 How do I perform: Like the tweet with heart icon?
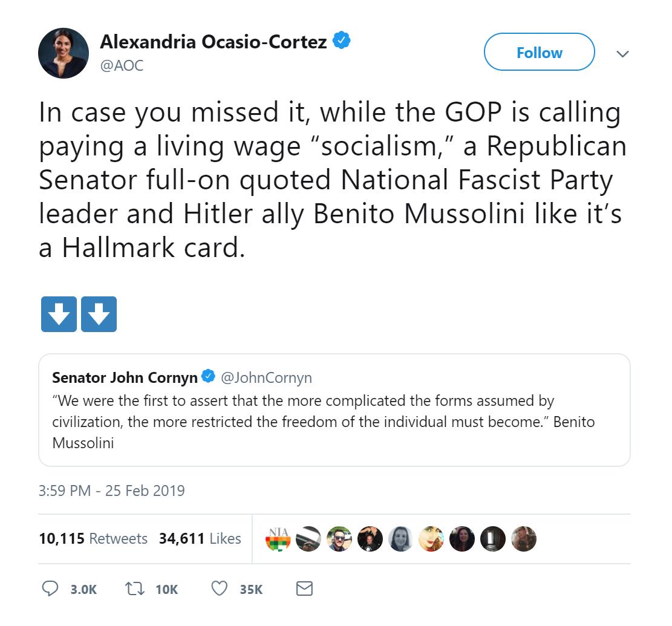click(x=220, y=589)
